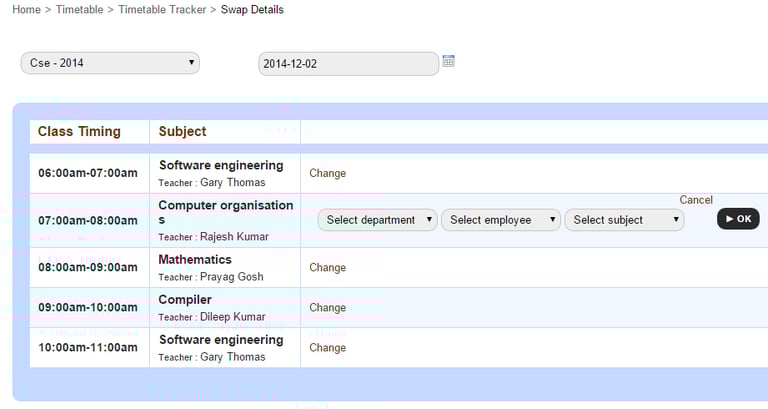
Task: Change the Mathematics class at 08:00am
Action: (x=327, y=267)
